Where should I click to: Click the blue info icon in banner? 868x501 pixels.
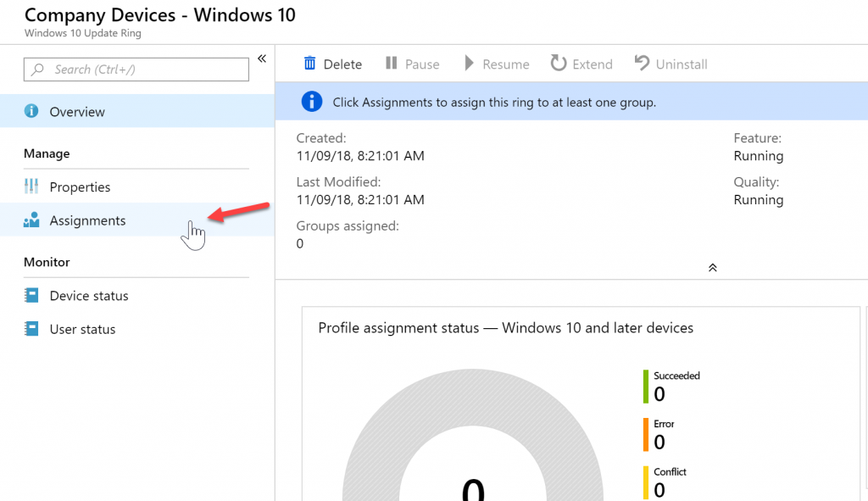(x=312, y=102)
